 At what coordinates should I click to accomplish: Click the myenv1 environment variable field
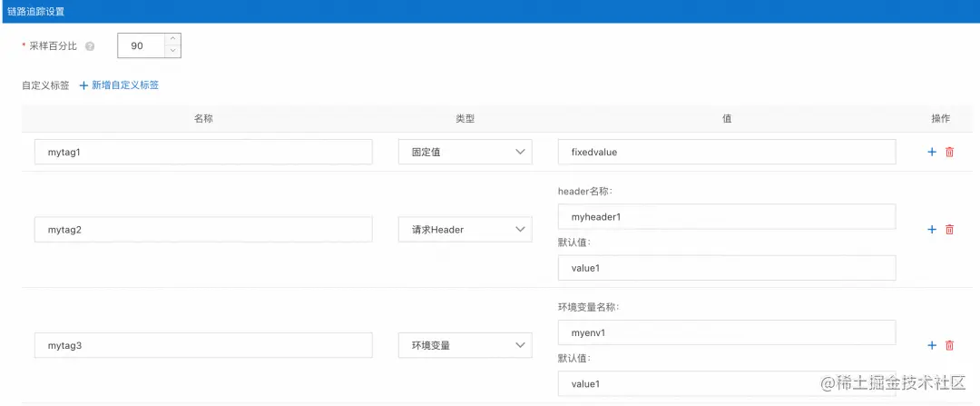(x=727, y=332)
